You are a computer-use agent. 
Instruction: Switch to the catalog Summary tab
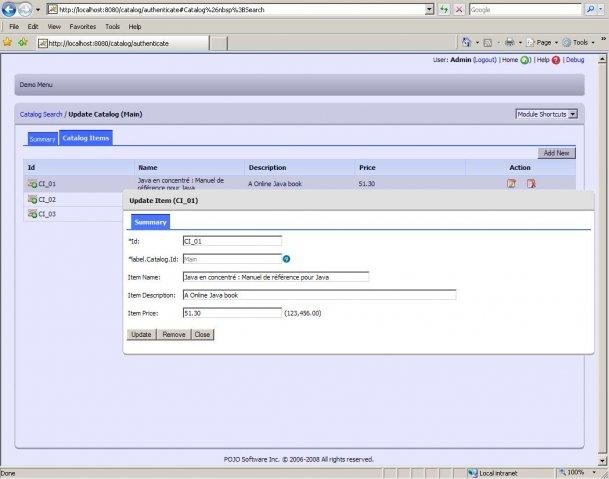43,139
